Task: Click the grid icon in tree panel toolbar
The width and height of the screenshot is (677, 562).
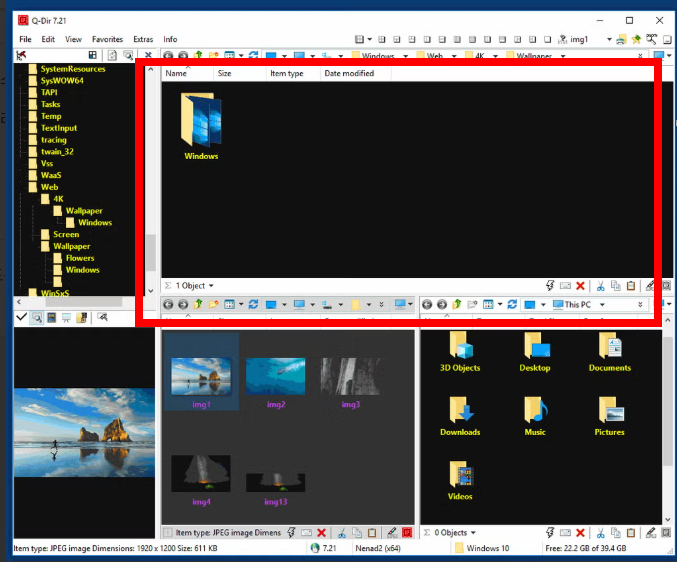Action: tap(92, 55)
